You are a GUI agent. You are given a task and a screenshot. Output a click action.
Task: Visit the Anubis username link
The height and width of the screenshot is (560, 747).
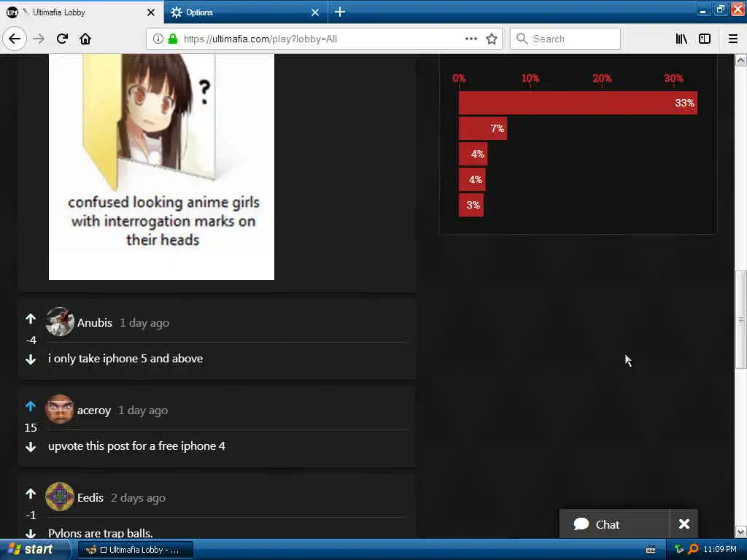(x=94, y=322)
